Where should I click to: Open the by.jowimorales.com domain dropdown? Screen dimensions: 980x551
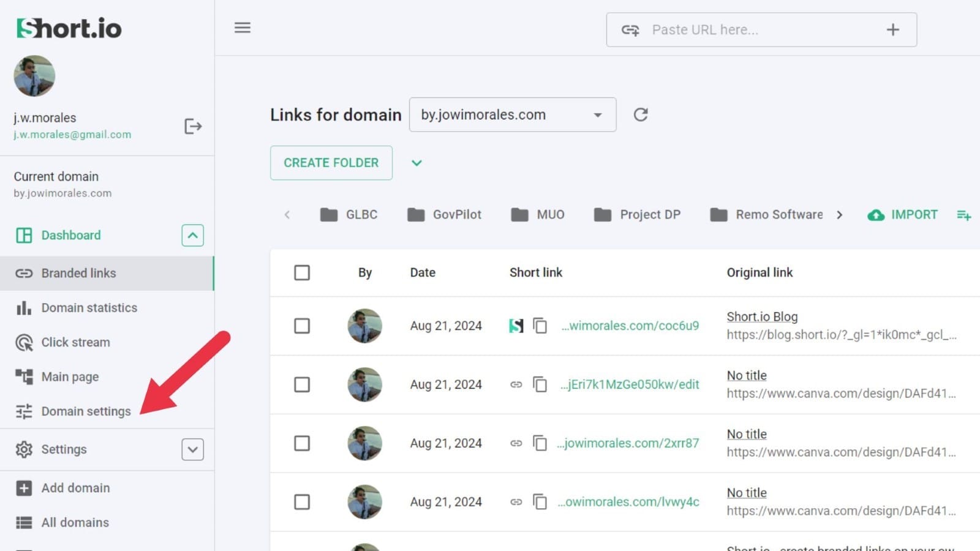[513, 114]
